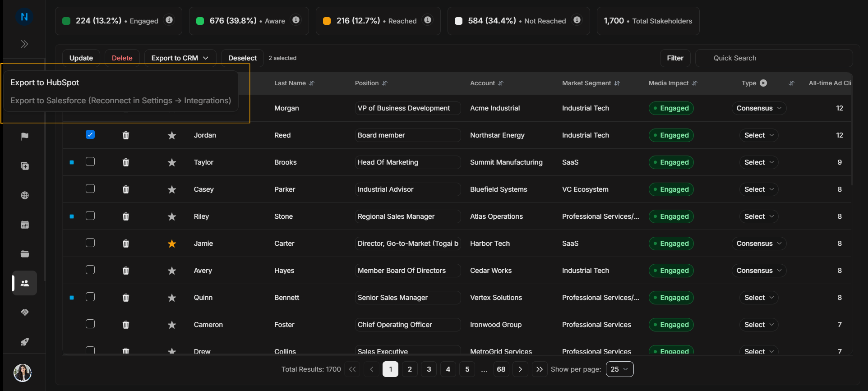Go to next page arrow
Screen dimensions: 868x391
coord(520,369)
